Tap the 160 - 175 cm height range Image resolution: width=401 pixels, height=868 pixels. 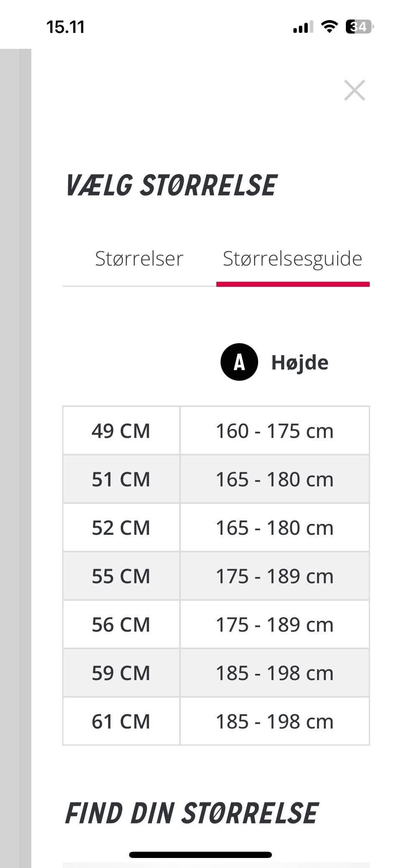point(274,431)
